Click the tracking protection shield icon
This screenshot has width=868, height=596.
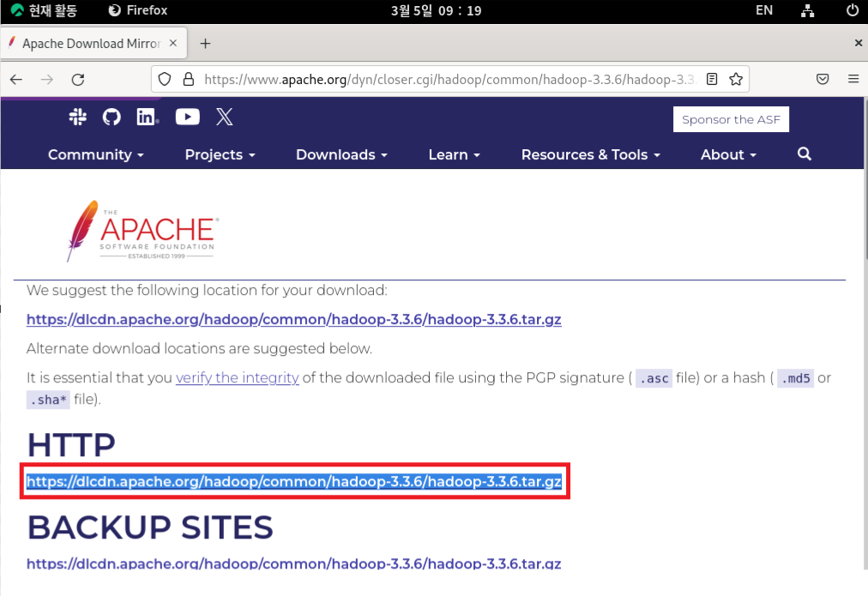(x=165, y=79)
